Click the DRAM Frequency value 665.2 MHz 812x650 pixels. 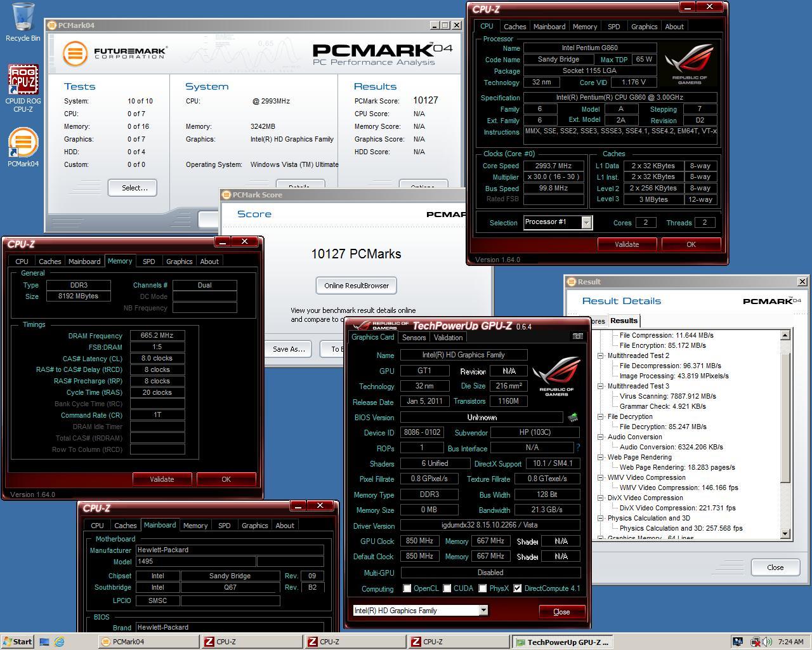[x=157, y=335]
